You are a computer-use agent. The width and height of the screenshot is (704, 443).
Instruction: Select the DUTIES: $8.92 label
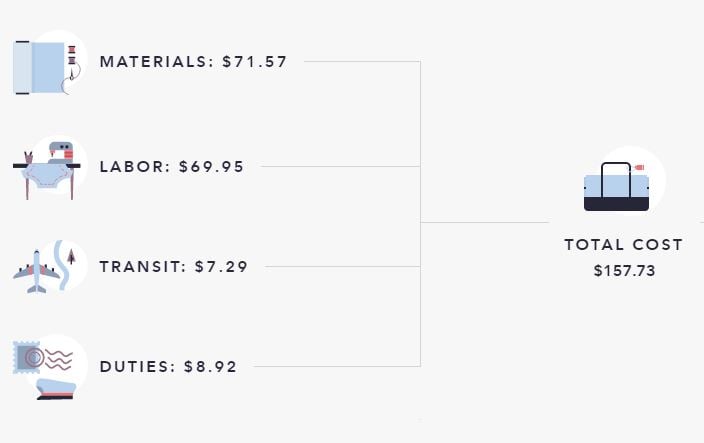pos(168,367)
